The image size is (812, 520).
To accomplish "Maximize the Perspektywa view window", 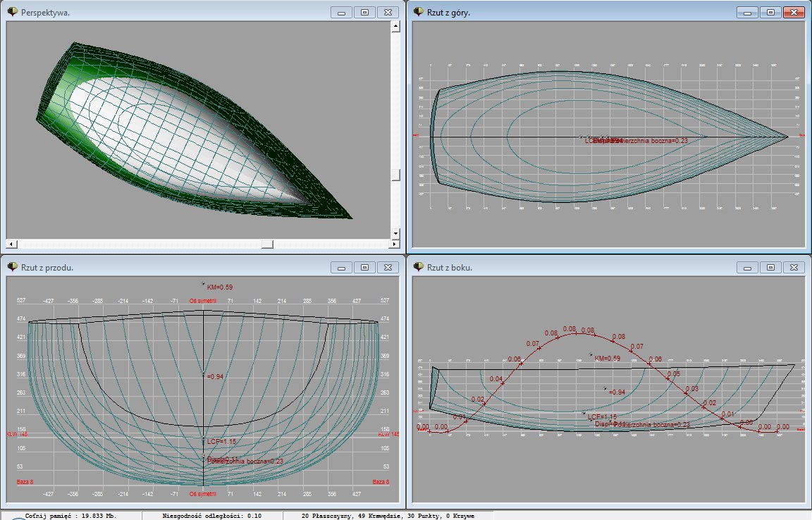I will point(364,13).
